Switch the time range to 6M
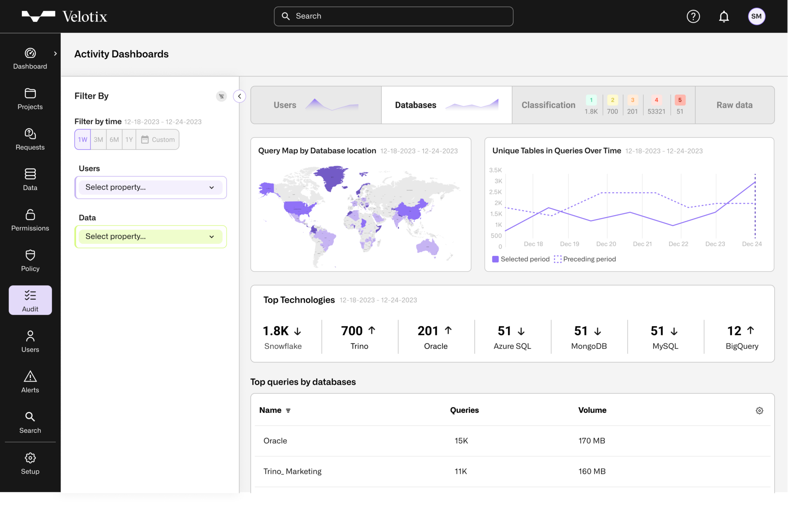The height and width of the screenshot is (532, 788). (114, 139)
